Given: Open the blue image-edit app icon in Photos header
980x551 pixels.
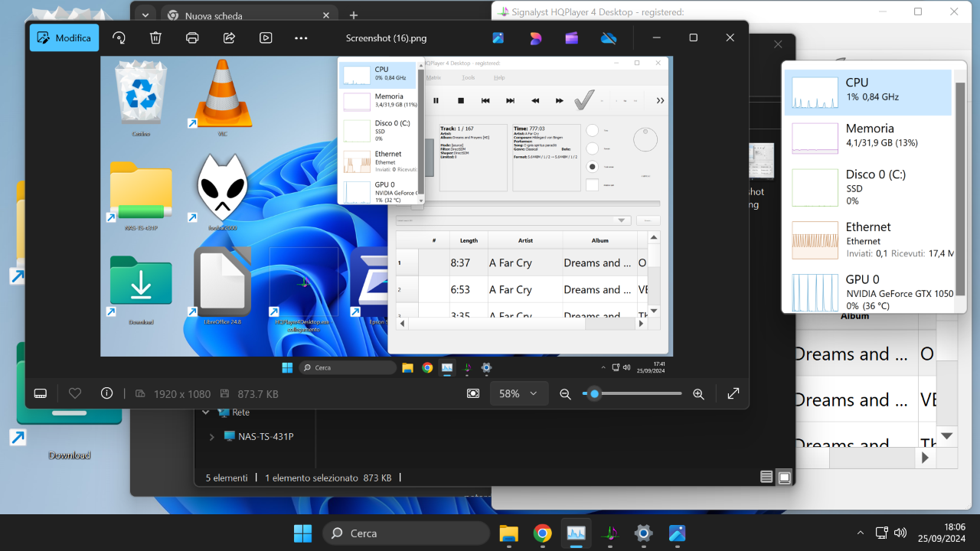Looking at the screenshot, I should coord(498,37).
